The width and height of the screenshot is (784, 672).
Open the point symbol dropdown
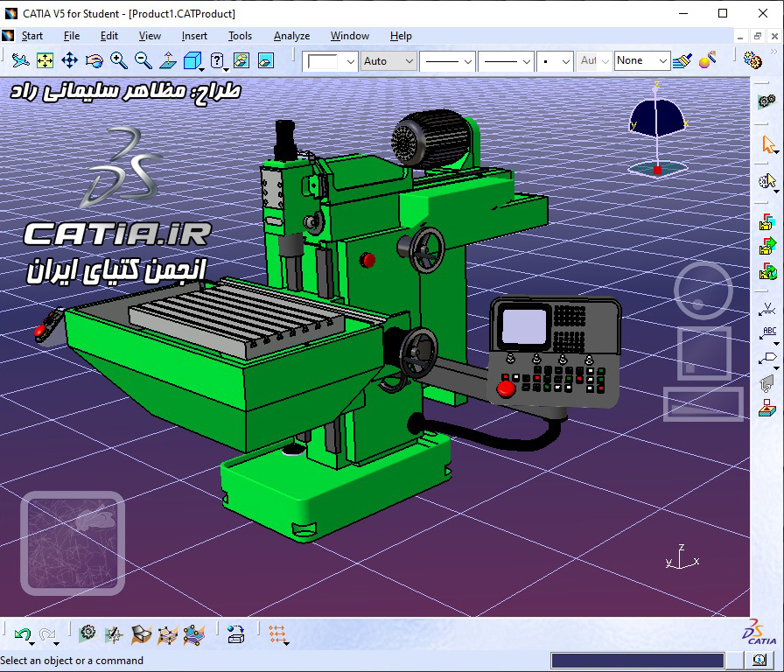[x=555, y=61]
